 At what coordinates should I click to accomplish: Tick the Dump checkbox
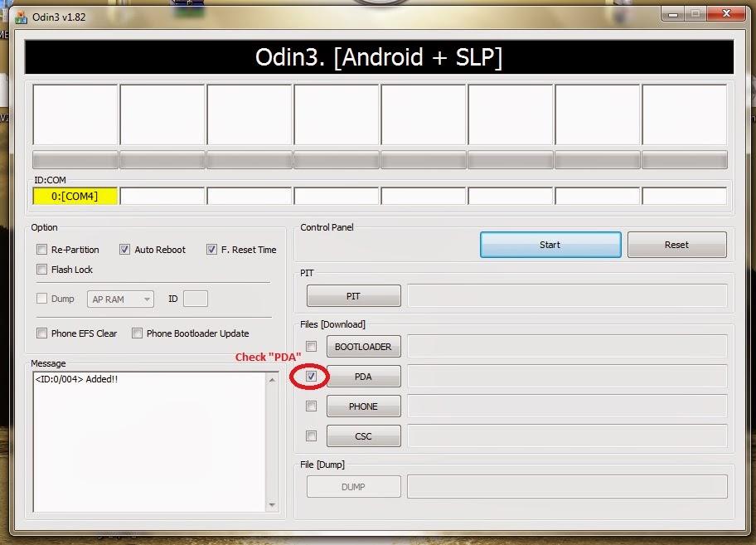pyautogui.click(x=42, y=299)
